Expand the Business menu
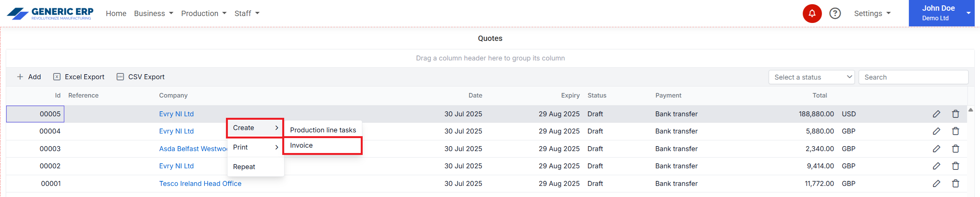 pyautogui.click(x=154, y=13)
